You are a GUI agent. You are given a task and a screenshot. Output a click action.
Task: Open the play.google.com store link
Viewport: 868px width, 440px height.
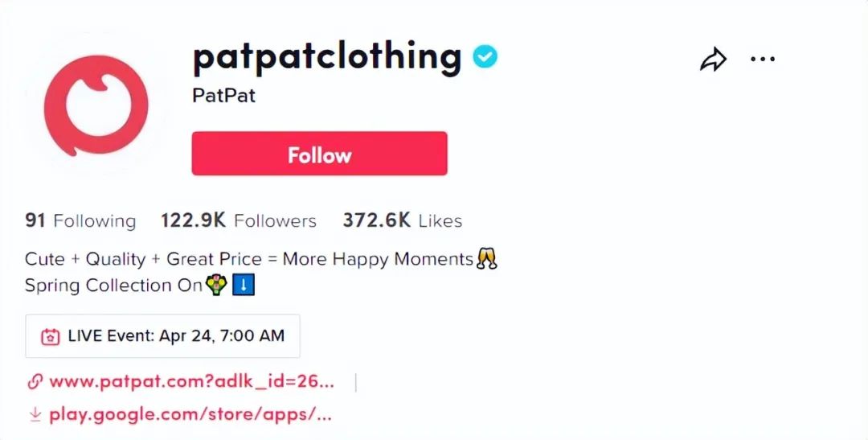pyautogui.click(x=190, y=414)
